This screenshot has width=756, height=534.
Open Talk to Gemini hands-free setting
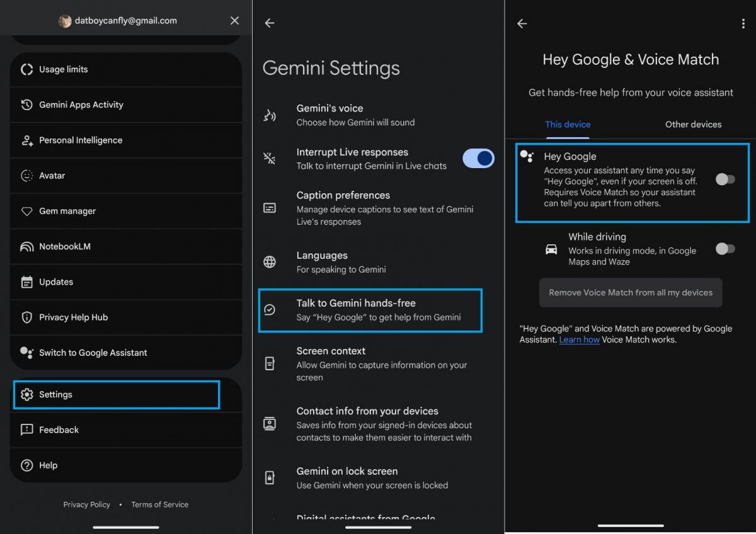click(x=370, y=310)
